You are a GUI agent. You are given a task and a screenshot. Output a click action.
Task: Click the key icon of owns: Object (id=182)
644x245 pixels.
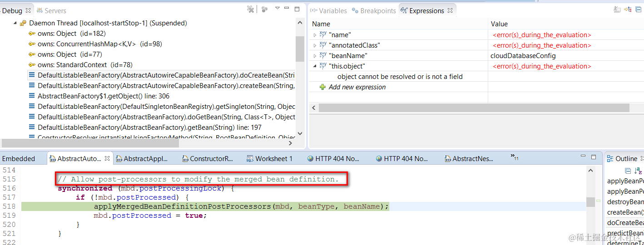32,34
